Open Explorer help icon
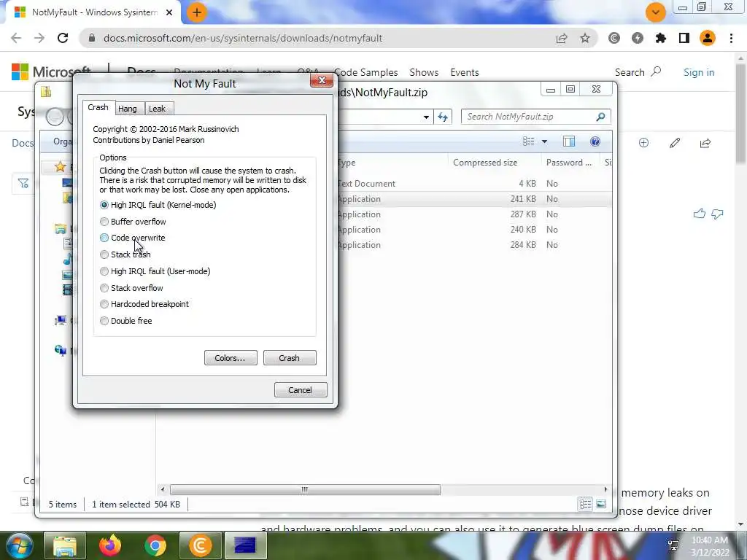This screenshot has width=747, height=560. pos(595,141)
